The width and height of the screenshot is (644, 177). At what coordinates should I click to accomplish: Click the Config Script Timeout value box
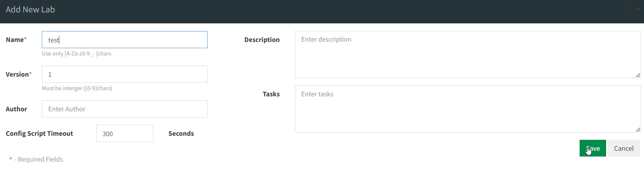(x=125, y=133)
